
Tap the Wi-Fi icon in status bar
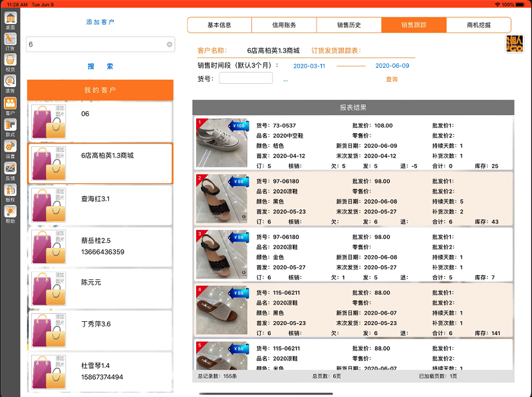pyautogui.click(x=497, y=5)
